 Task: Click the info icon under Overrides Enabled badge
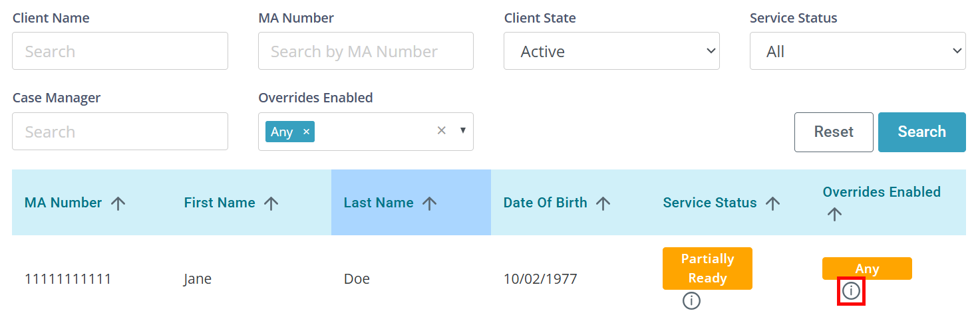pos(851,291)
